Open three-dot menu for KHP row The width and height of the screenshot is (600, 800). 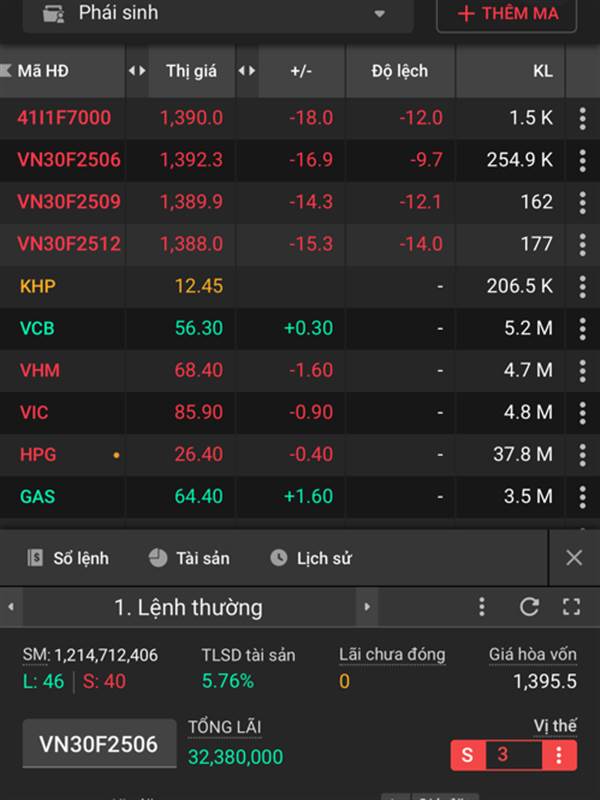583,287
